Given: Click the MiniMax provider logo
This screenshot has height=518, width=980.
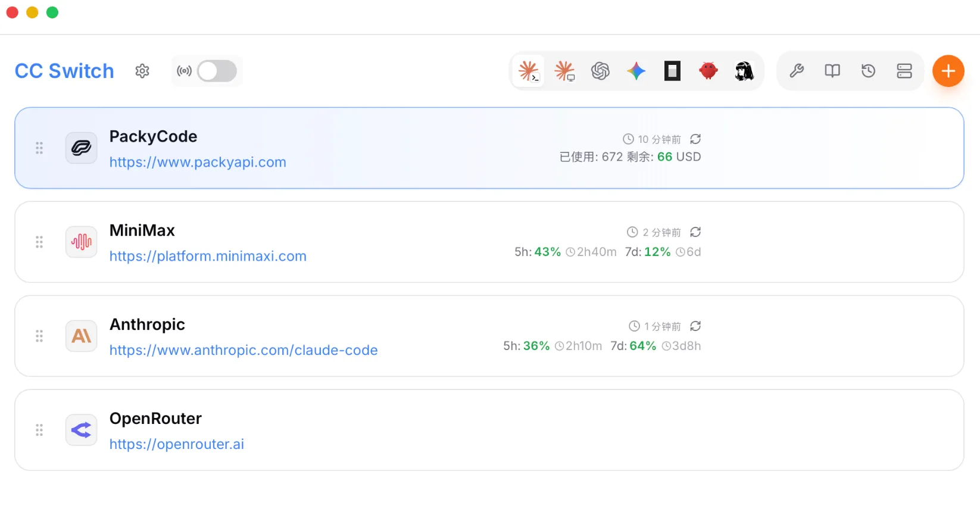Looking at the screenshot, I should coord(82,242).
